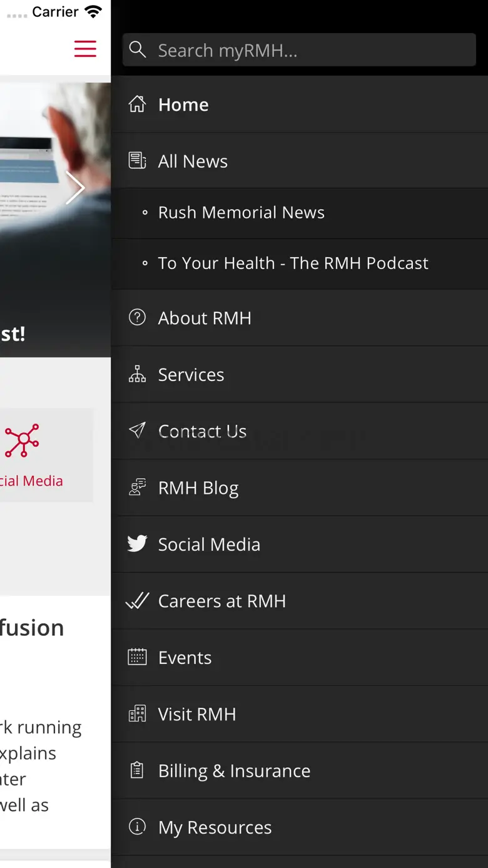Open To Your Health podcast item
488x868 pixels.
pyautogui.click(x=293, y=263)
